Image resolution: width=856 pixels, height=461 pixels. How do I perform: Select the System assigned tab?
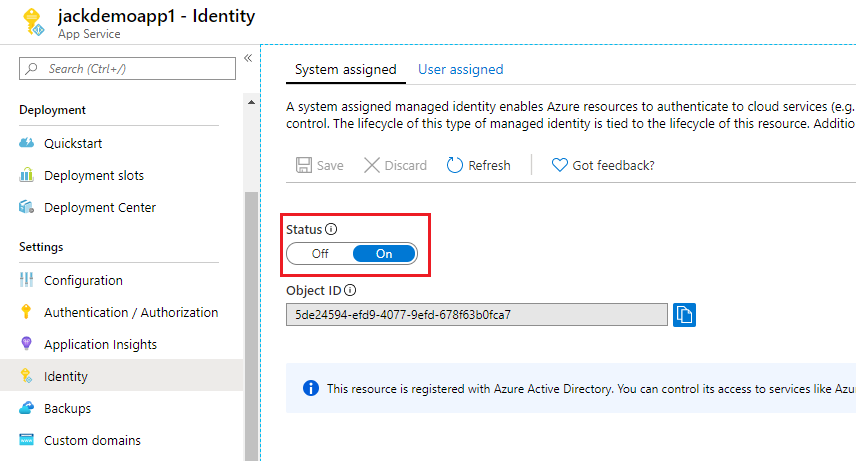coord(345,69)
